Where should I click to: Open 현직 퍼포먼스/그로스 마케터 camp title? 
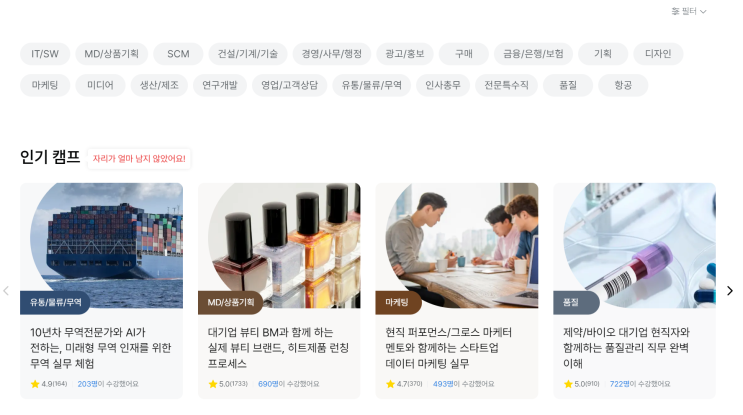448,348
